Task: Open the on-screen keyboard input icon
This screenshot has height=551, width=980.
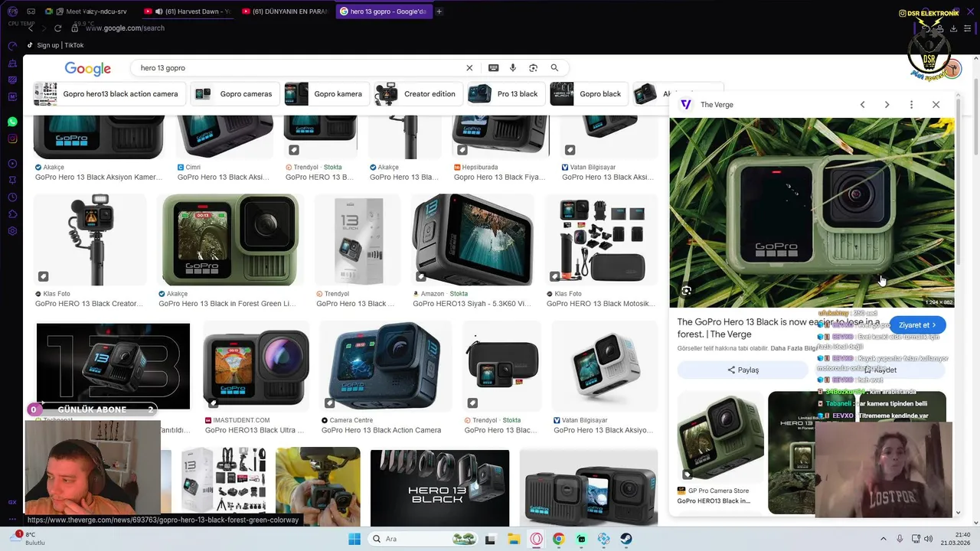Action: (x=493, y=68)
